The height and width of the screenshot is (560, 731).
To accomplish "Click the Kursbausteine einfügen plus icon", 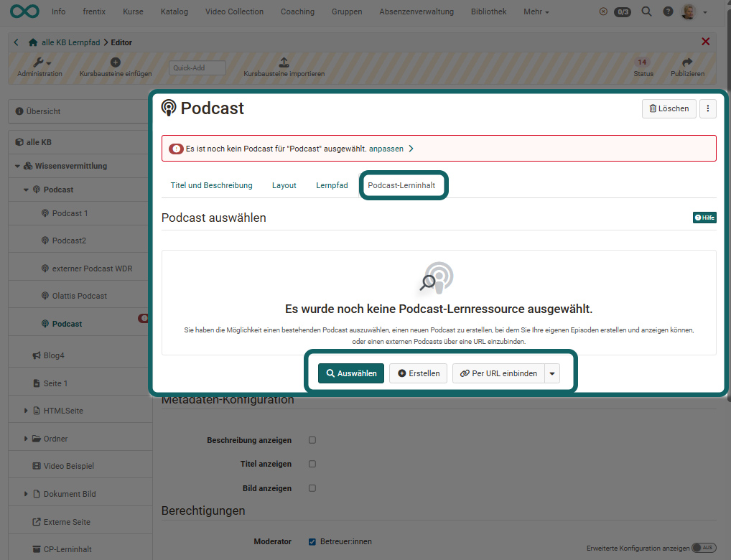I will [x=114, y=63].
